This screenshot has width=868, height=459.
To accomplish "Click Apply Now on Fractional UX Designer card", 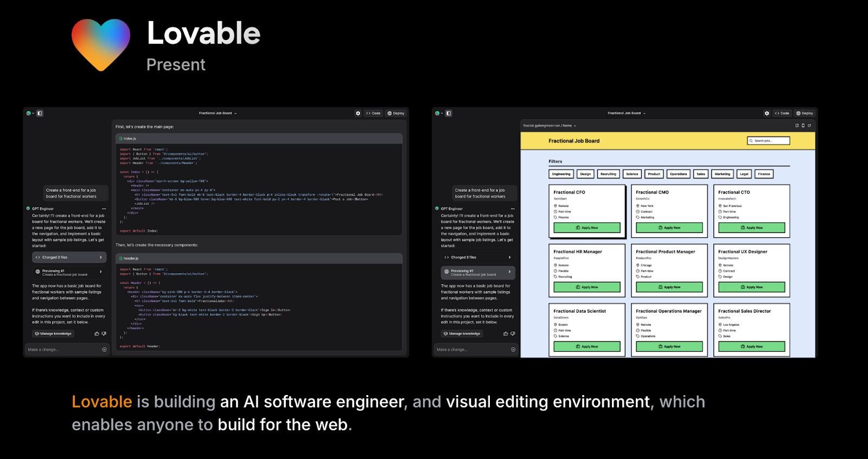I will pos(752,287).
